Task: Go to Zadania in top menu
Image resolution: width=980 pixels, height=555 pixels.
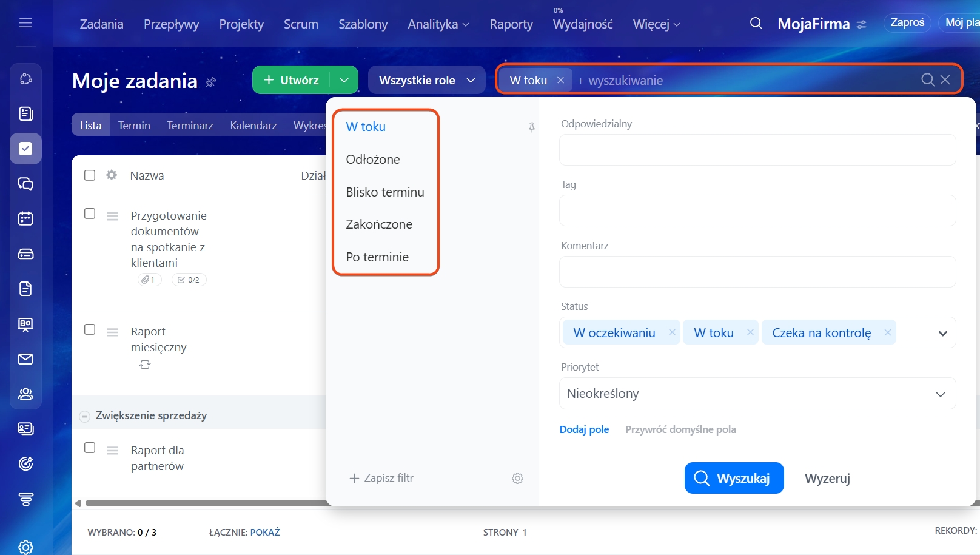Action: click(102, 24)
